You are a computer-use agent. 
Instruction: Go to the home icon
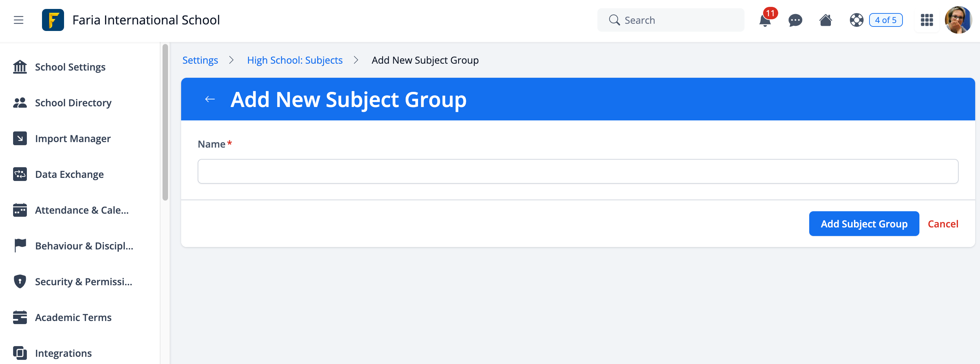click(825, 20)
